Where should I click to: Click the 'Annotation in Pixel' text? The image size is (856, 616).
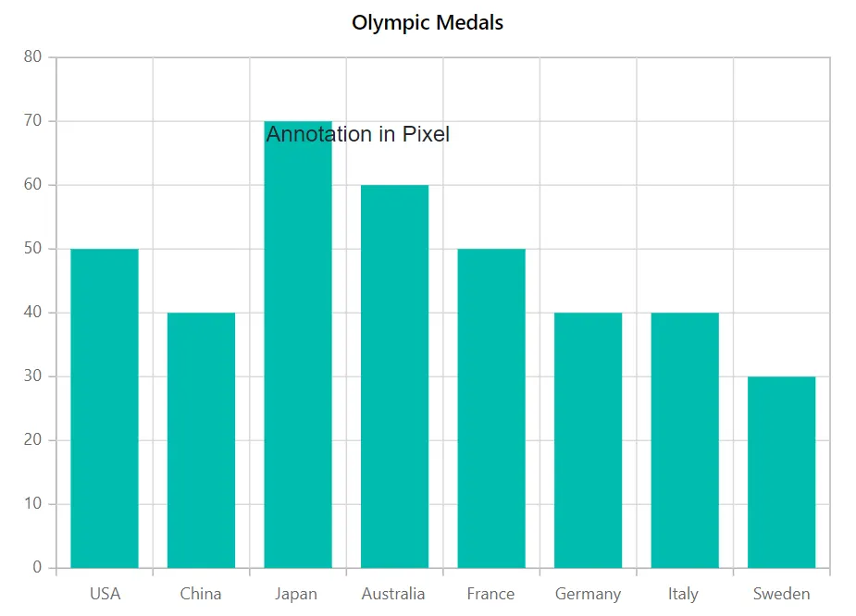point(357,134)
